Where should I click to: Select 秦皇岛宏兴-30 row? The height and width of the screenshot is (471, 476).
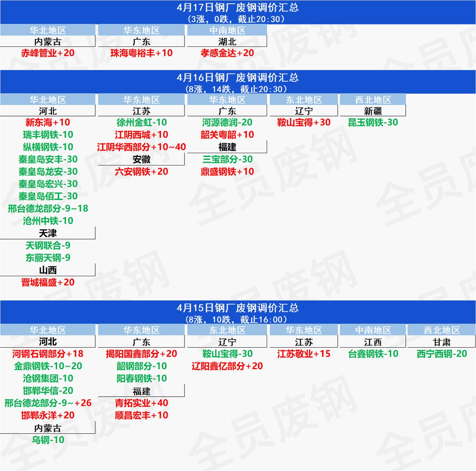[48, 184]
